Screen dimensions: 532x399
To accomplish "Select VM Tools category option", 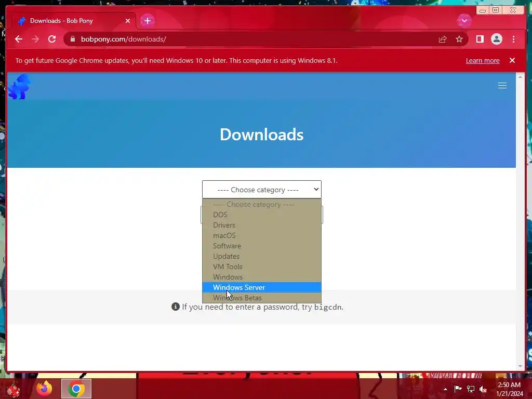I will point(262,267).
